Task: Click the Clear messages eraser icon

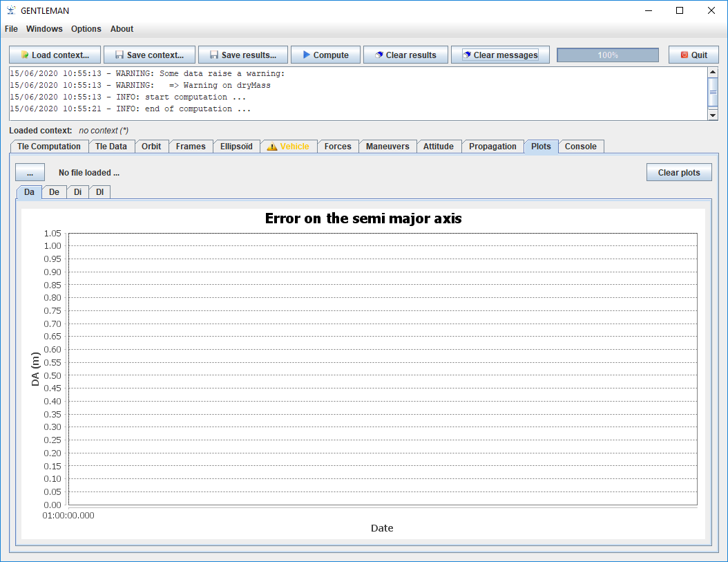Action: click(467, 55)
